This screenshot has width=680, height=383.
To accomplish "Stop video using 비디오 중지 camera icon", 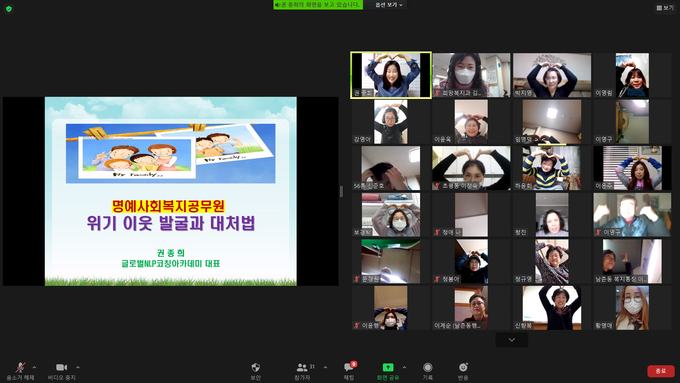I will pos(62,367).
